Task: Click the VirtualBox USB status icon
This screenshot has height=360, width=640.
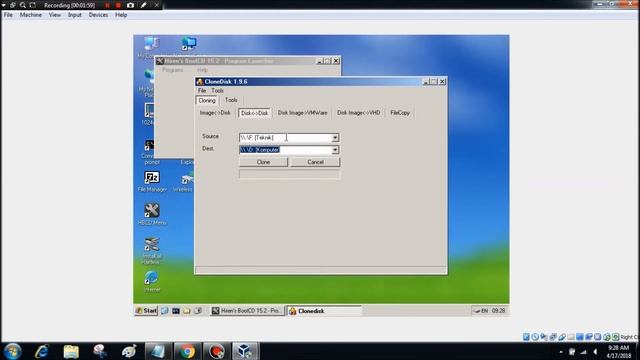Action: [x=562, y=337]
